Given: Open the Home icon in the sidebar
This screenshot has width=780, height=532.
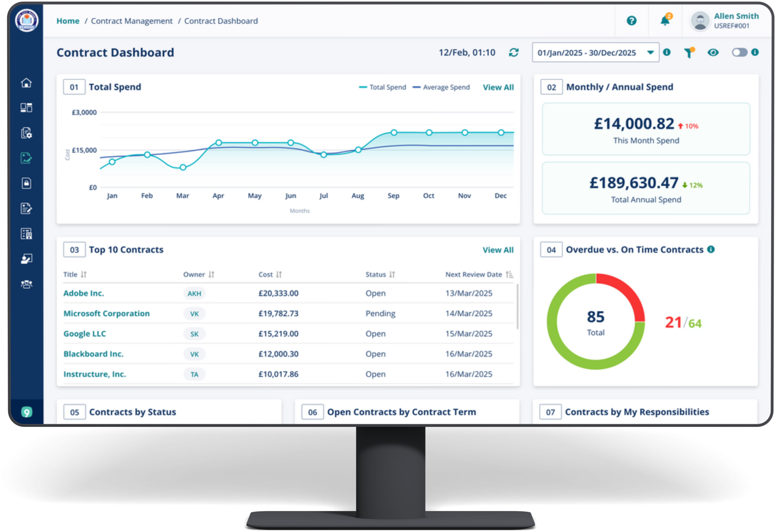Looking at the screenshot, I should point(27,83).
